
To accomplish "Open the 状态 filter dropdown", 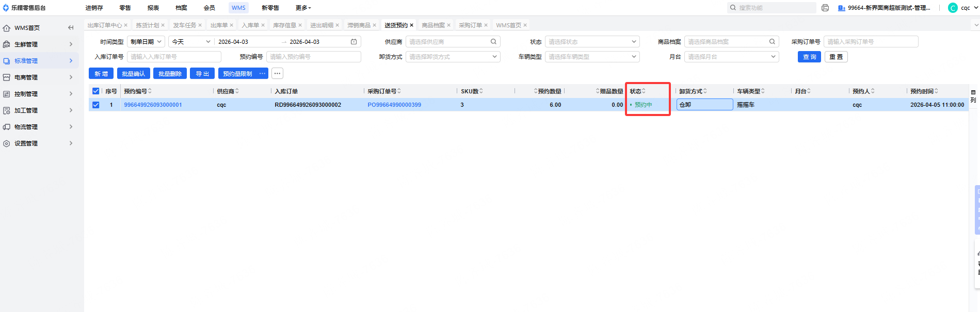I will coord(592,42).
